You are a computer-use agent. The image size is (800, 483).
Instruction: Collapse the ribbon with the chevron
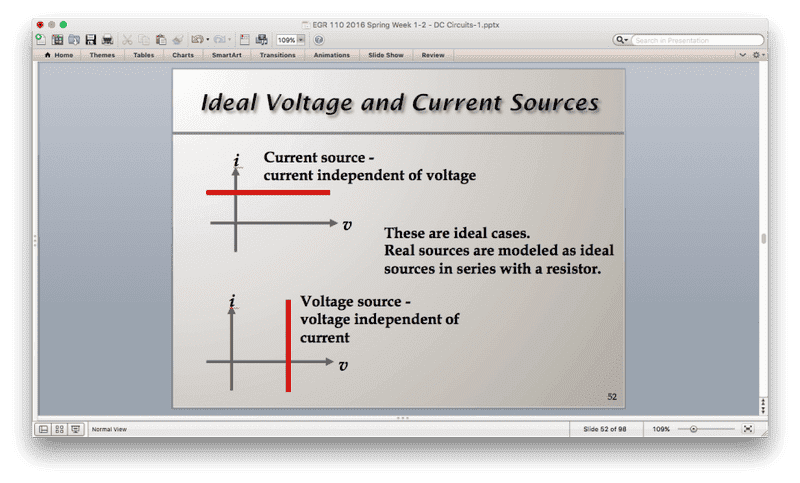tap(741, 55)
